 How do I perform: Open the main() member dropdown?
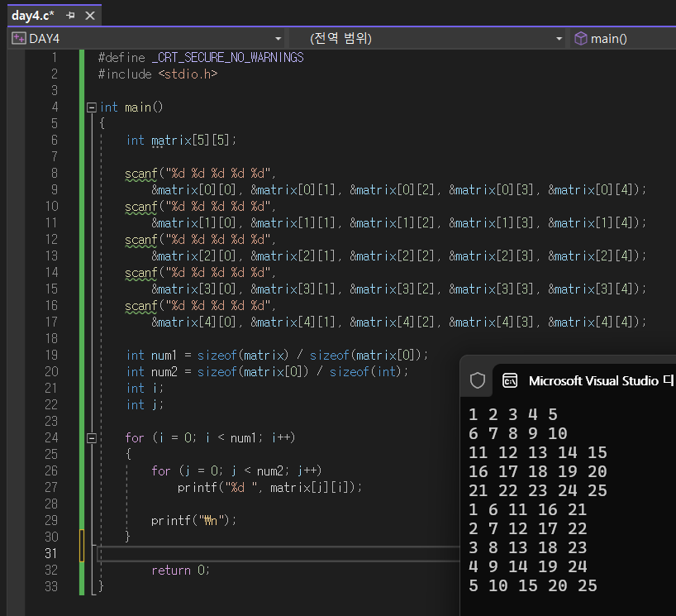624,39
